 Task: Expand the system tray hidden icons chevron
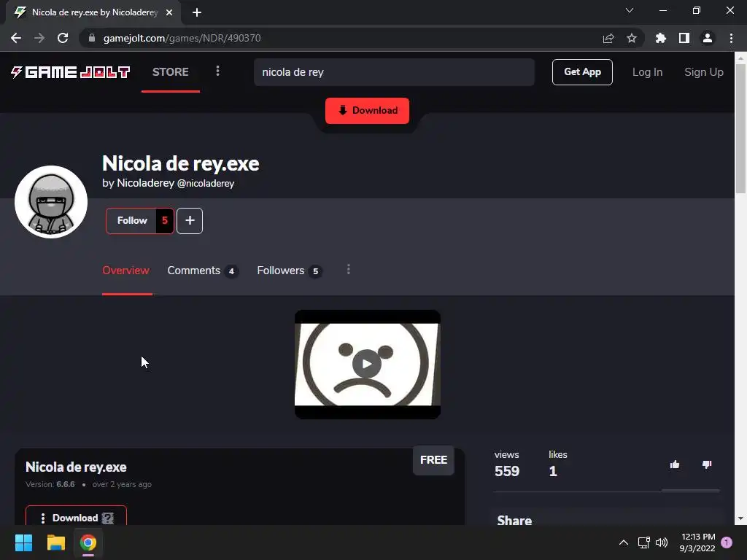(623, 542)
